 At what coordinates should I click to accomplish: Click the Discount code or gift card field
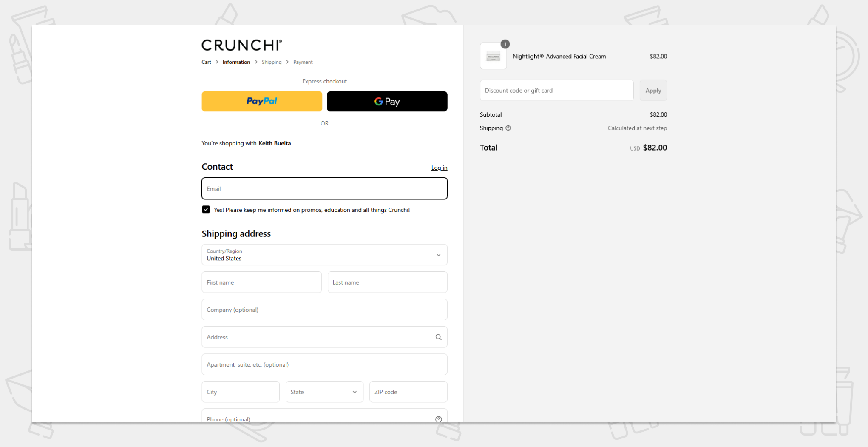click(x=556, y=91)
